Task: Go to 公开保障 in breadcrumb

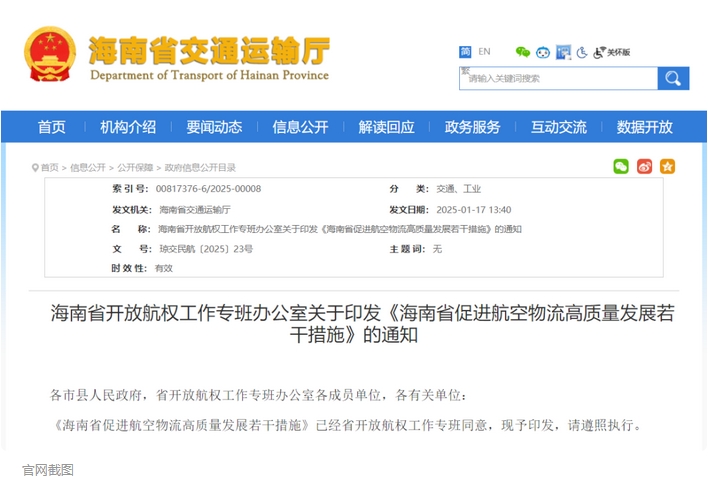Action: (x=135, y=168)
